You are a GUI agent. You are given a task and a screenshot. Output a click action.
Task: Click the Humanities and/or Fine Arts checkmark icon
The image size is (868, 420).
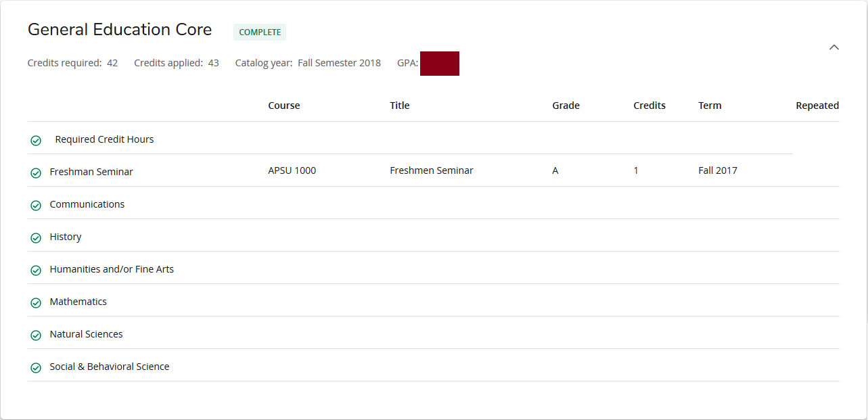pos(36,271)
